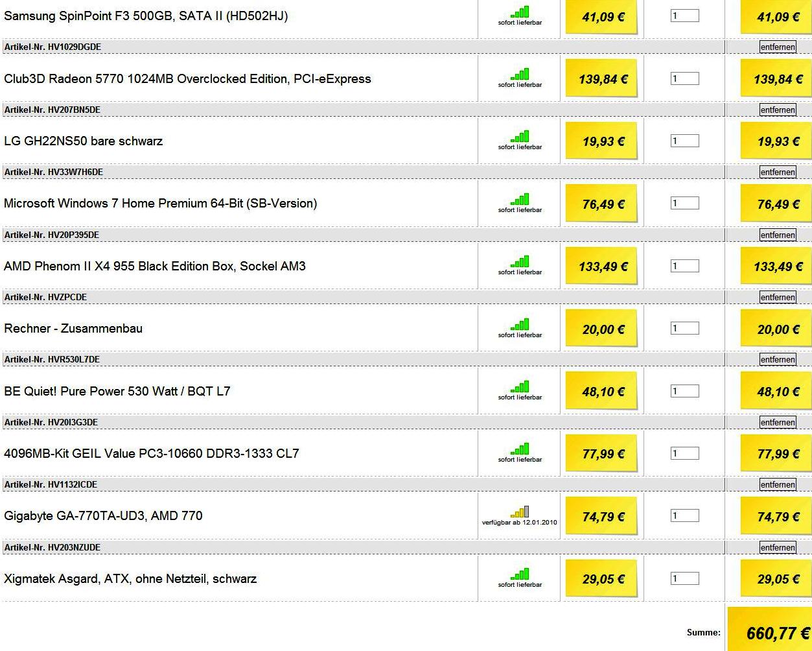
Task: Click the text Artikel-Nr. HV1029DGDE
Action: click(x=52, y=47)
